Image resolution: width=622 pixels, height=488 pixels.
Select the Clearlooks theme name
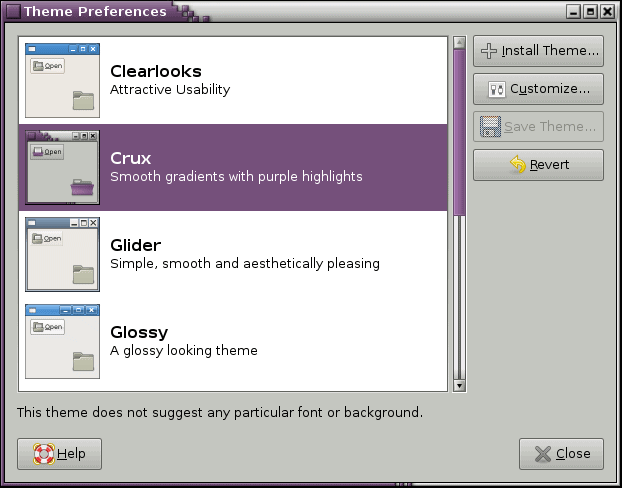[x=156, y=72]
